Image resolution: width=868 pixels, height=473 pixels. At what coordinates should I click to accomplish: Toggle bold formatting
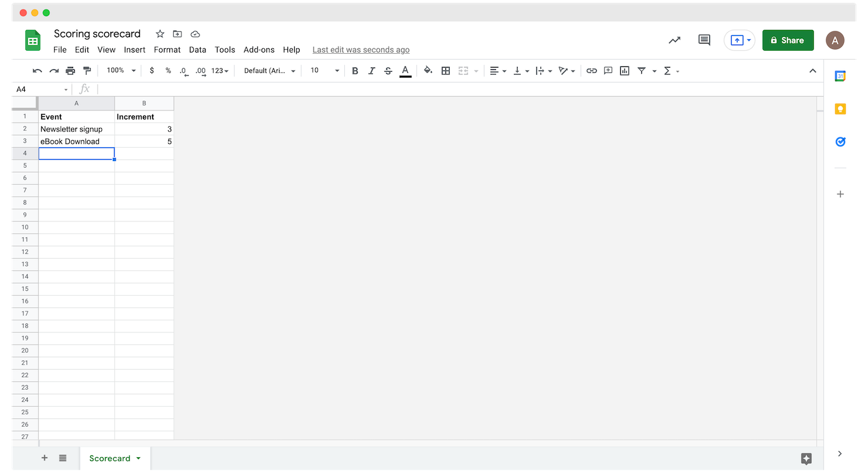coord(355,71)
